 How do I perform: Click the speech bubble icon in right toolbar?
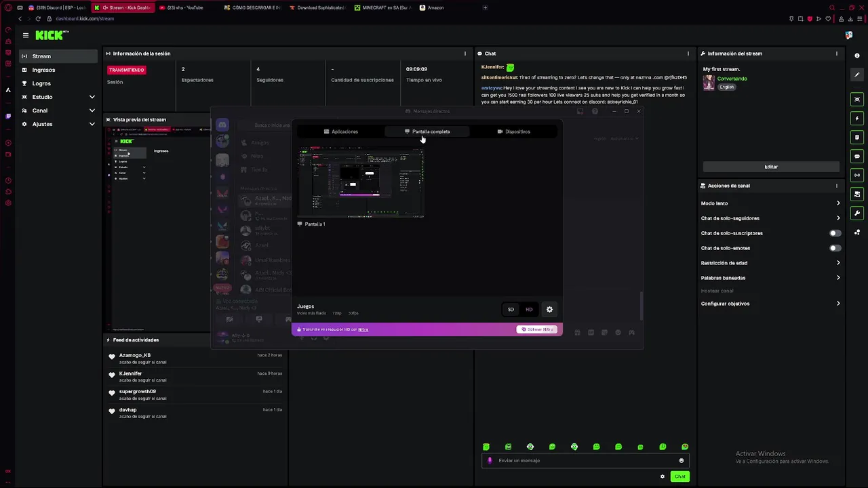point(857,157)
